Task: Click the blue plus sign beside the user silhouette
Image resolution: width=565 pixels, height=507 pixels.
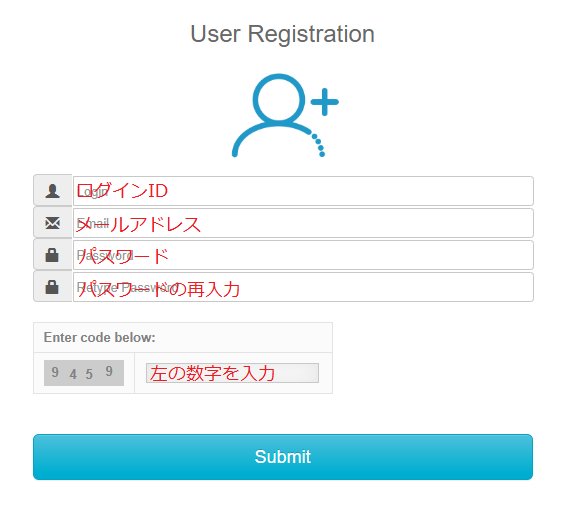Action: pyautogui.click(x=324, y=102)
